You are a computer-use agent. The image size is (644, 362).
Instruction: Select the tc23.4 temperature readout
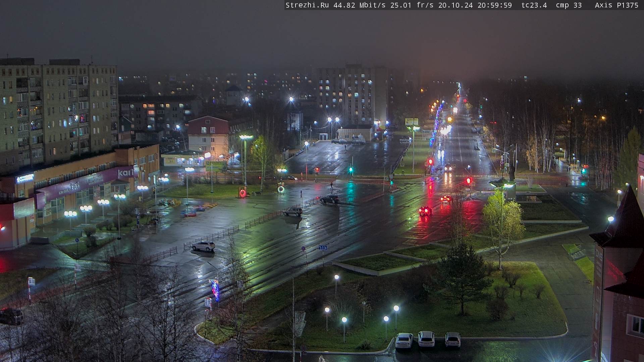click(534, 5)
